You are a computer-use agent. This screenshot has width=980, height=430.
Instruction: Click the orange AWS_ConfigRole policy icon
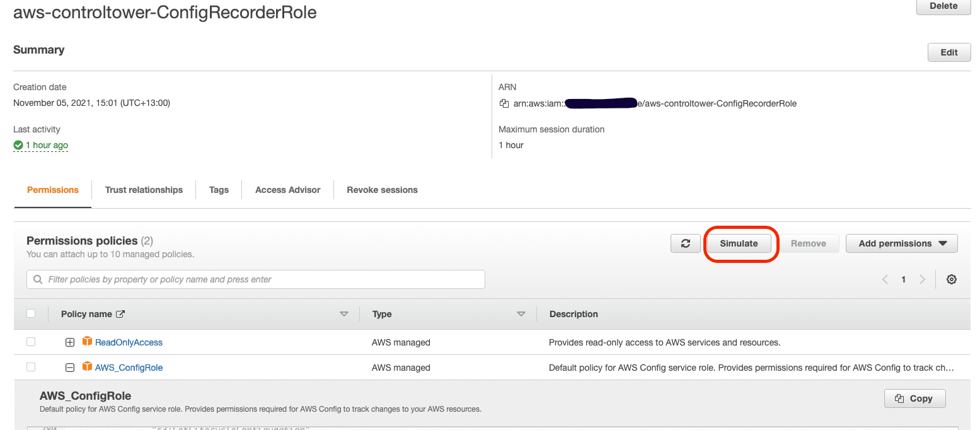87,367
